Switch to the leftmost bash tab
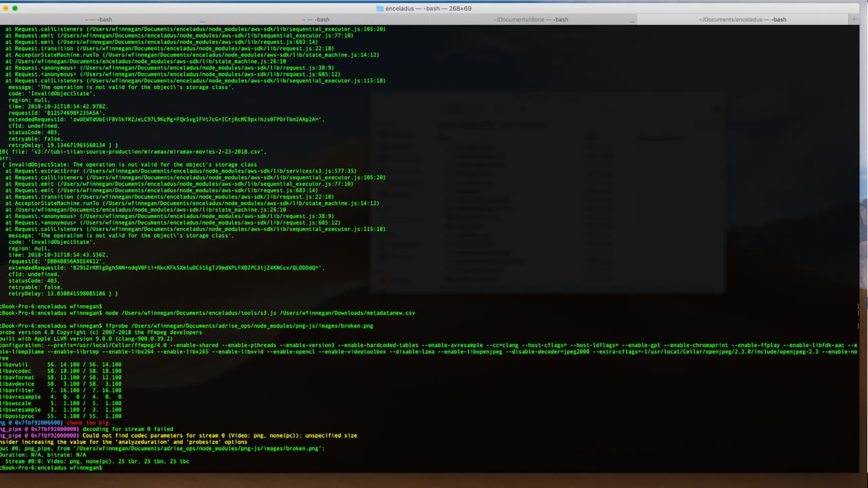Viewport: 868px width, 488px height. tap(98, 20)
